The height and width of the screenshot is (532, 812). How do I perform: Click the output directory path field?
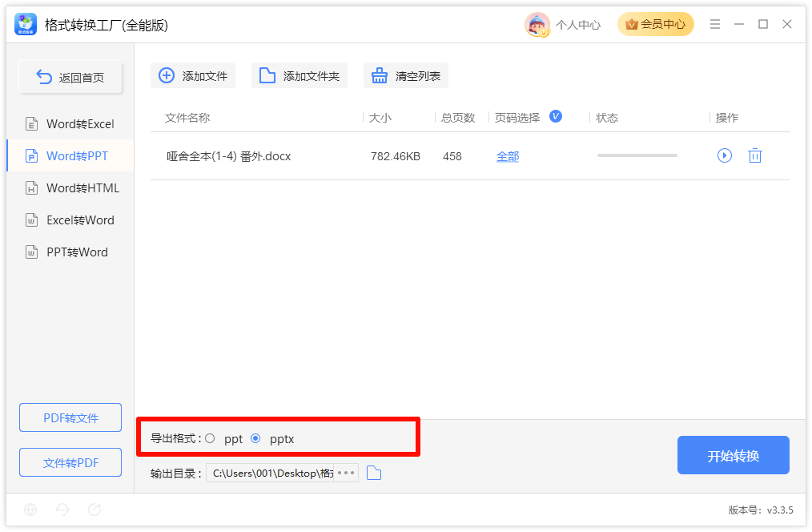click(270, 473)
